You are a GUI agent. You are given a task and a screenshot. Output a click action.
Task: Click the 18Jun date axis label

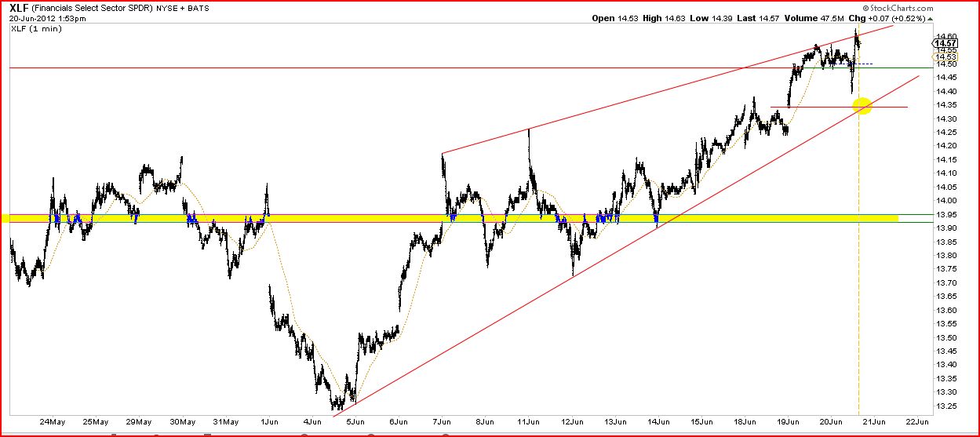[x=745, y=421]
